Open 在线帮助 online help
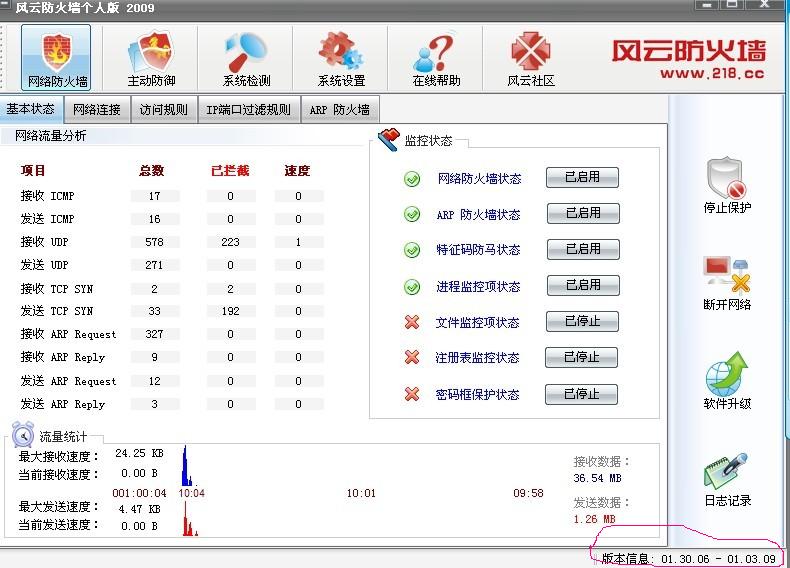790x568 pixels. (436, 57)
